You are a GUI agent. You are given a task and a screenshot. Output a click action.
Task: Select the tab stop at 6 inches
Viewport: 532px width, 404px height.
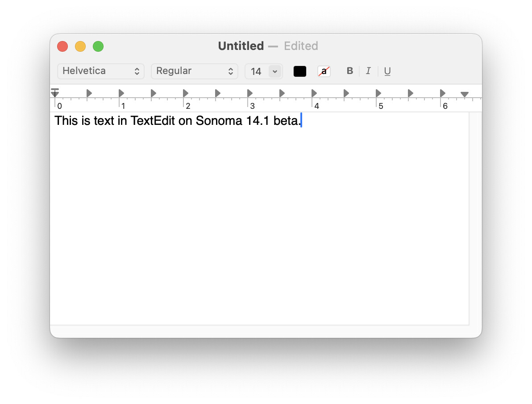click(442, 93)
